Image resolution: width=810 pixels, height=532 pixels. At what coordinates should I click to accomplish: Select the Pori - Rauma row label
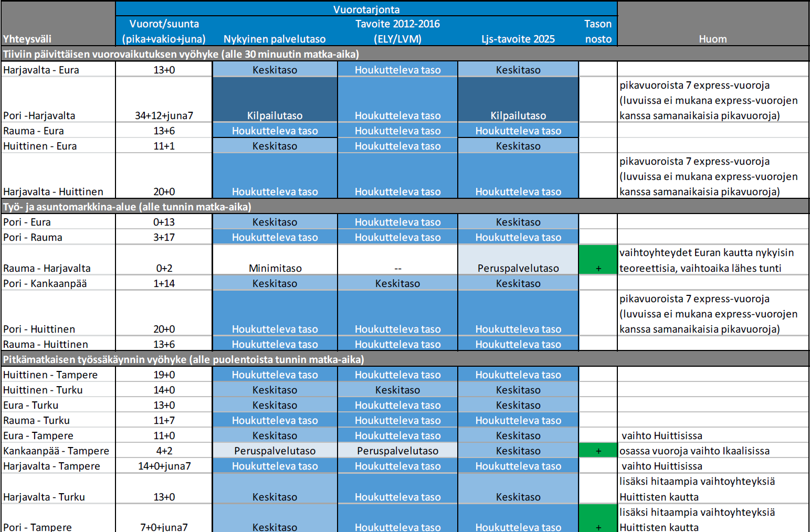[33, 237]
